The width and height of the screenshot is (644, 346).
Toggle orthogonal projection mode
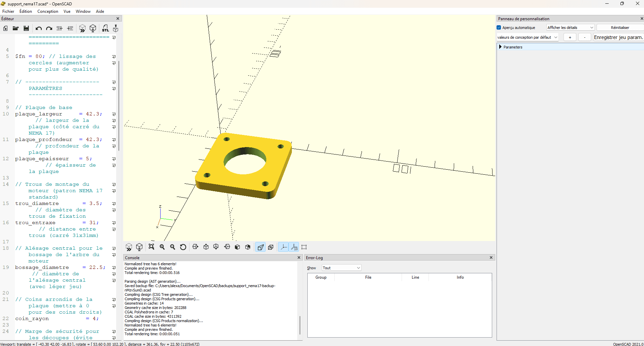(271, 247)
